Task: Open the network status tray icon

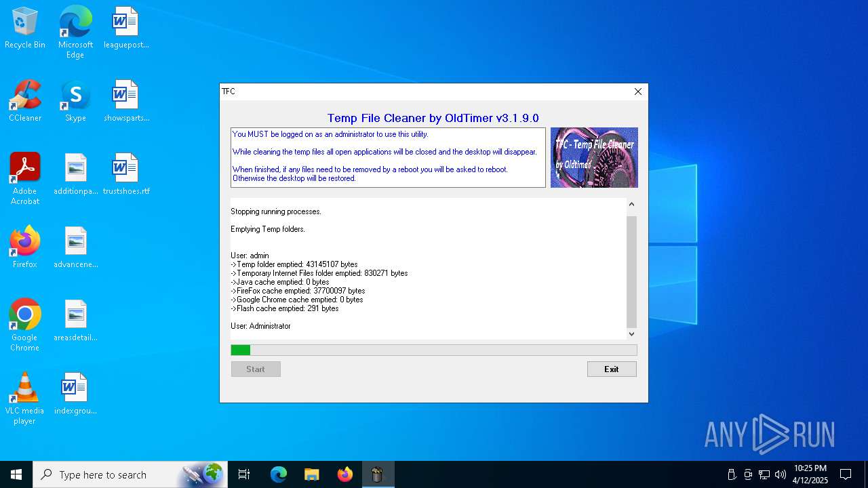Action: click(x=764, y=474)
